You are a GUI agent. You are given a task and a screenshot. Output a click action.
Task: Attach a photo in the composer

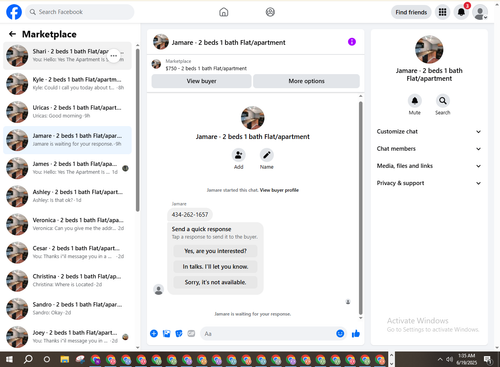click(166, 333)
